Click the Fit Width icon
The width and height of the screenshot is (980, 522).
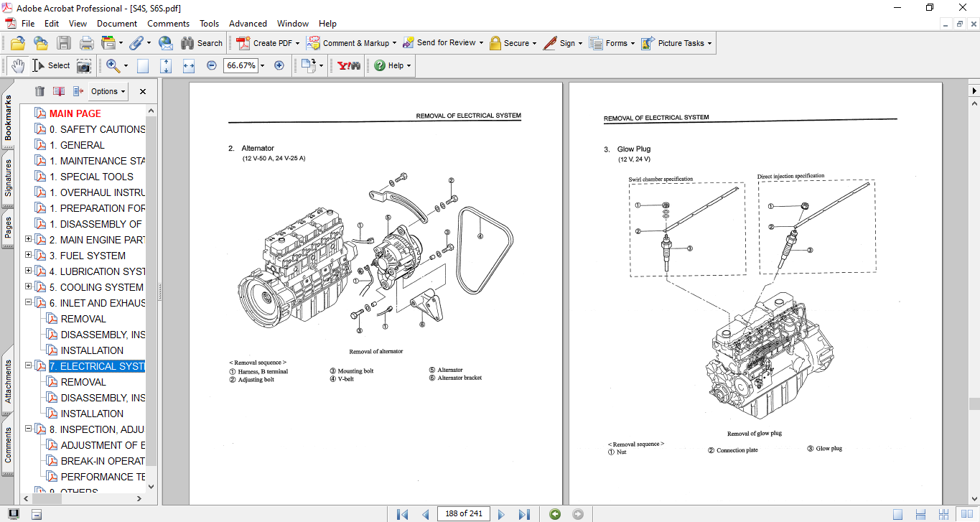[x=189, y=65]
